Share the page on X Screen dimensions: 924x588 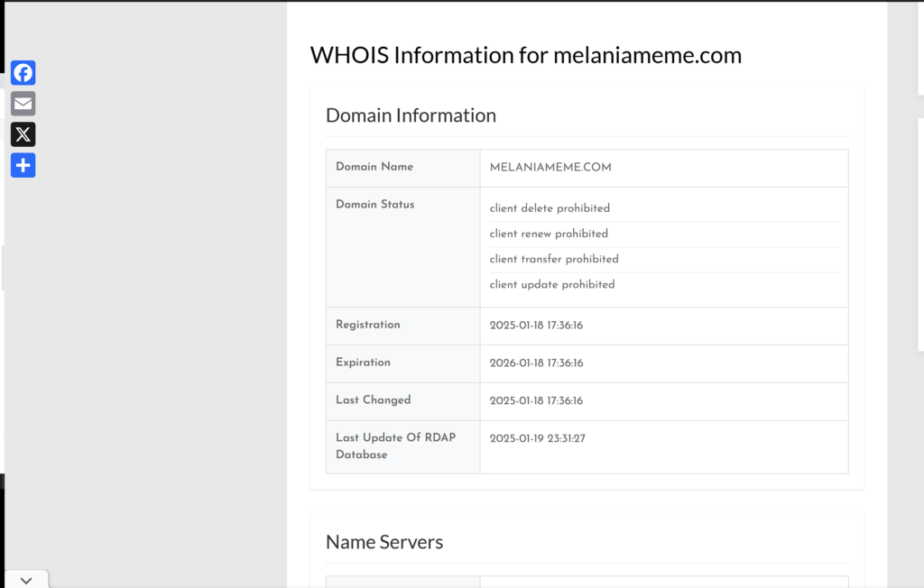pyautogui.click(x=23, y=134)
